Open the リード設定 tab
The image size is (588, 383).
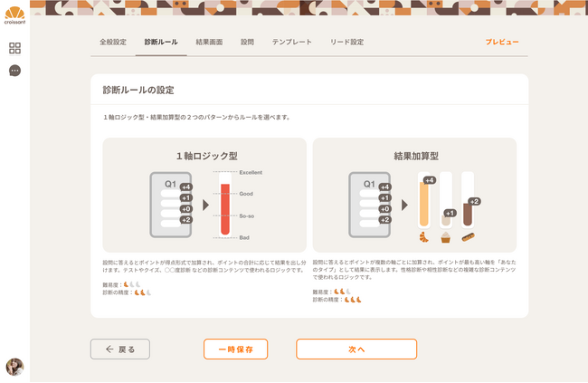[x=346, y=42]
